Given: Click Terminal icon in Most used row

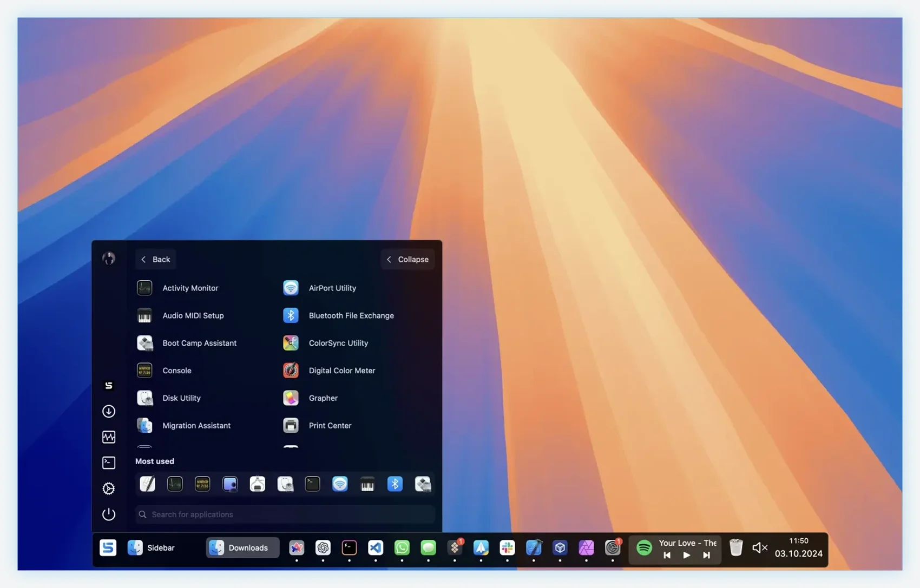Looking at the screenshot, I should click(x=313, y=484).
